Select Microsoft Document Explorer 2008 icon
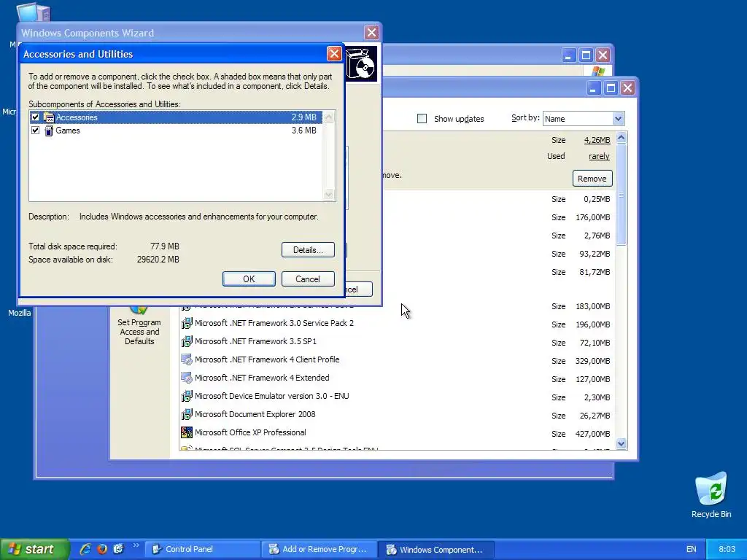This screenshot has width=747, height=560. click(187, 414)
